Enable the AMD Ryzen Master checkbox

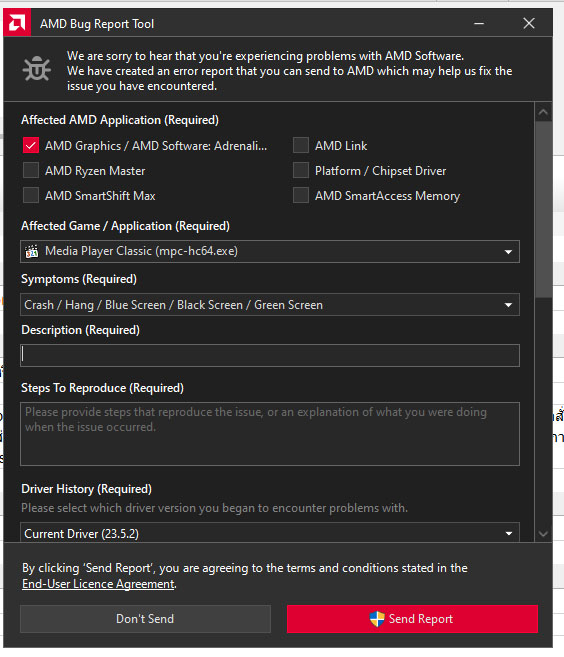click(x=31, y=171)
